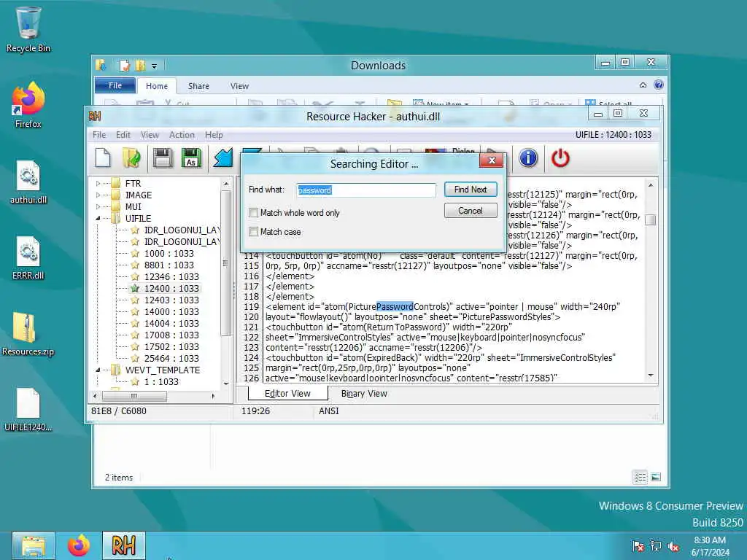Close the Searching Editor dialog
This screenshot has width=747, height=560.
(492, 160)
